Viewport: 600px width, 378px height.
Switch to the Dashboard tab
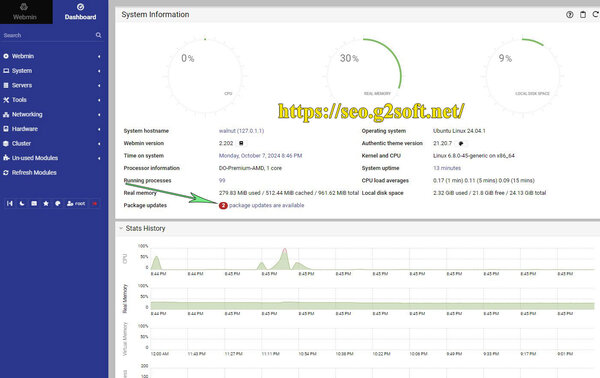coord(80,12)
